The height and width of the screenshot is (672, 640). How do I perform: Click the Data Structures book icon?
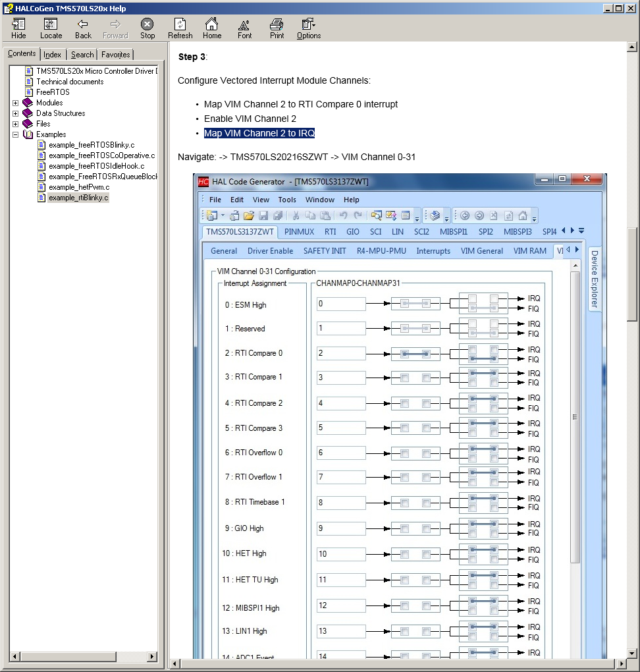click(28, 113)
